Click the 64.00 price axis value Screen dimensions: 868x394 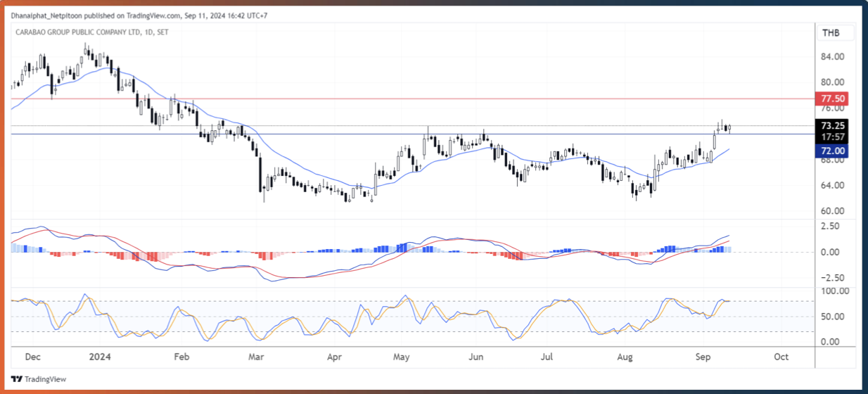(x=833, y=185)
